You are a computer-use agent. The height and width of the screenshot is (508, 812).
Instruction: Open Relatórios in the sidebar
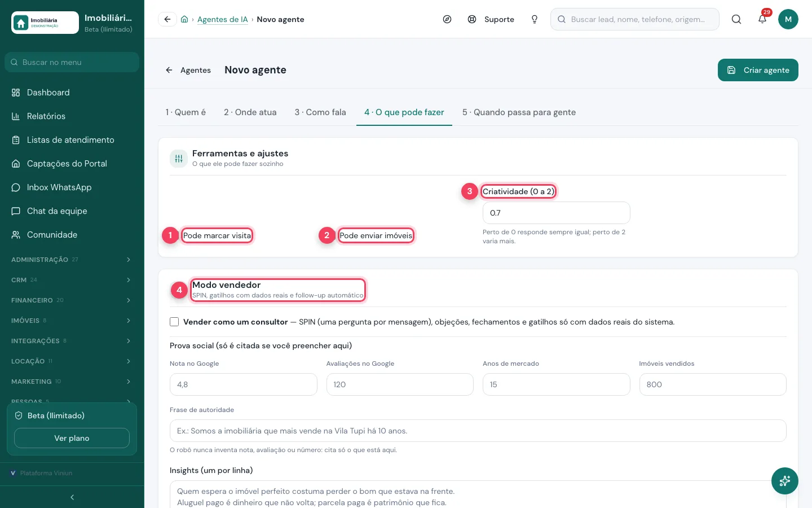(x=72, y=116)
